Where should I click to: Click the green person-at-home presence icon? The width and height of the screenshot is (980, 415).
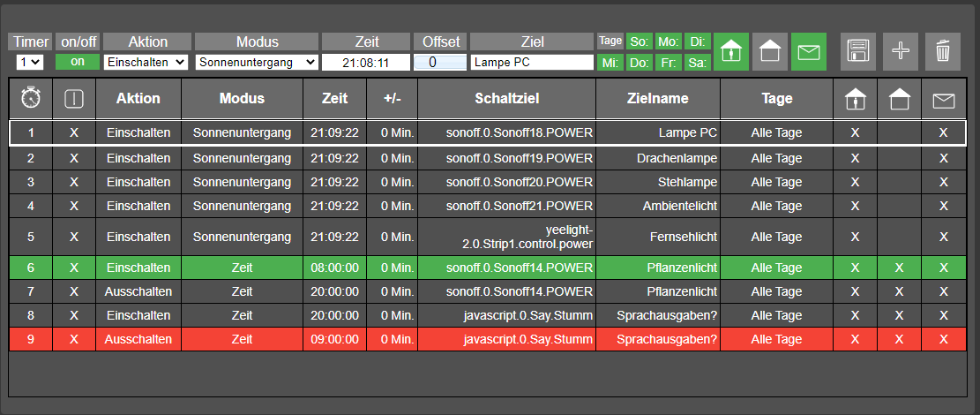click(731, 51)
